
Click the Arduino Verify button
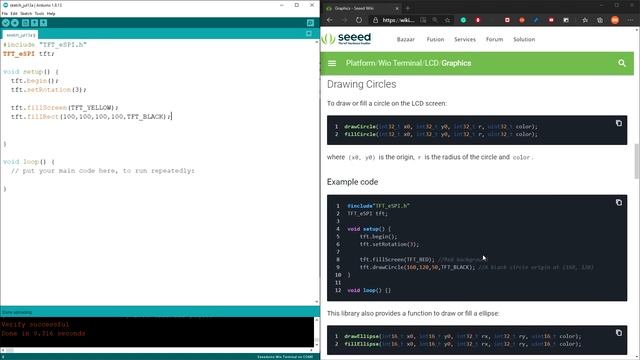6,23
